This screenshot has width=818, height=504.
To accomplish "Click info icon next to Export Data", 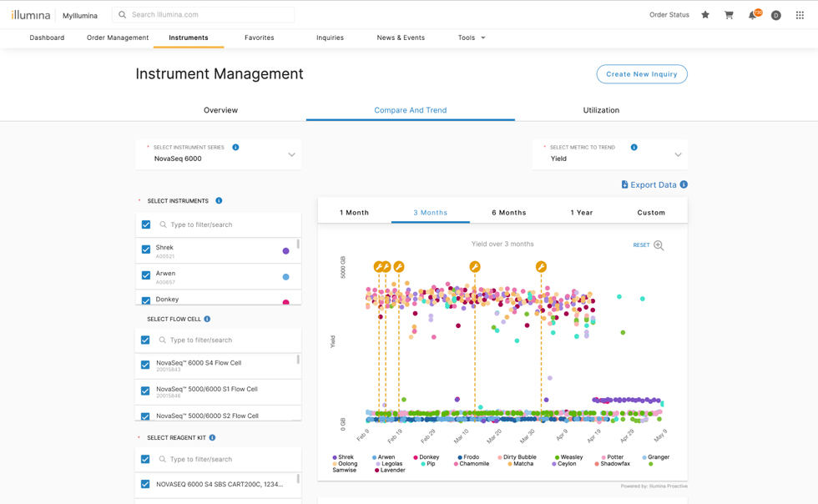I will pos(684,184).
